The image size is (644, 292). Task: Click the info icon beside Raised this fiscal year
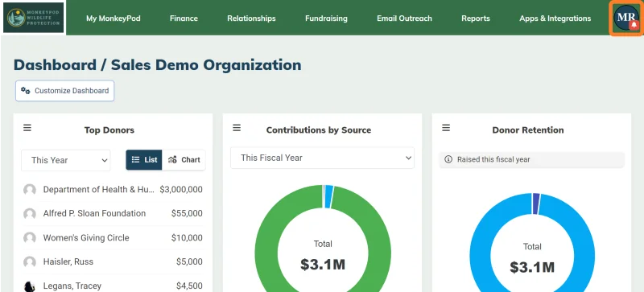[448, 159]
